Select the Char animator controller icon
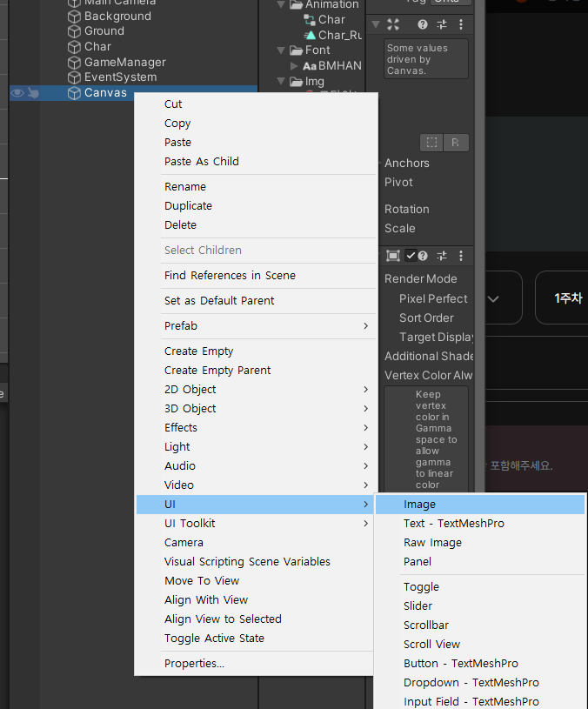The image size is (588, 709). tap(310, 20)
